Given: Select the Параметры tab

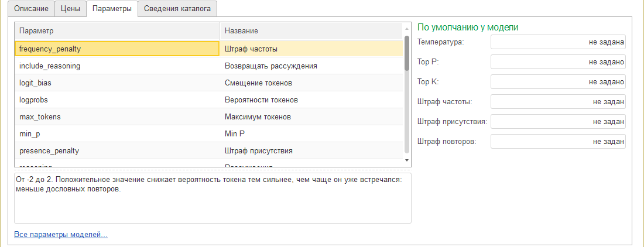Looking at the screenshot, I should 112,9.
